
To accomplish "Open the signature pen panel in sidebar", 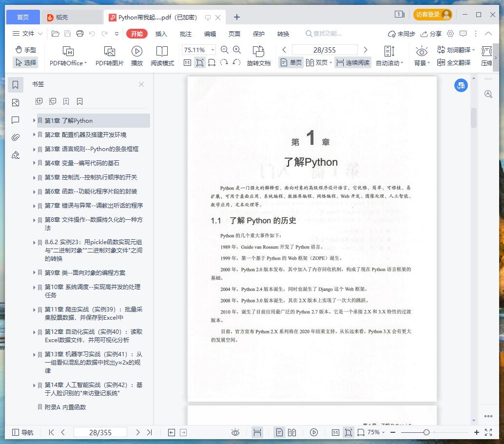I will (16, 155).
